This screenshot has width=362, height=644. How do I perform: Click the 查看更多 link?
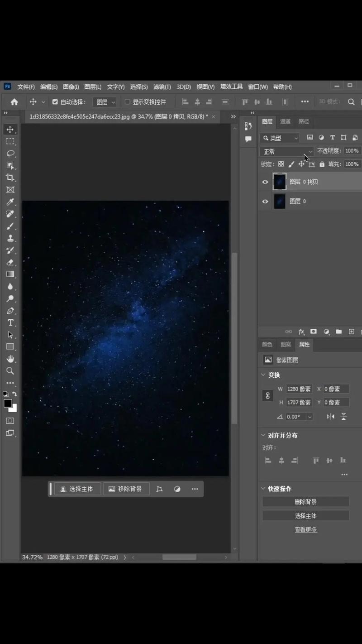pos(306,529)
